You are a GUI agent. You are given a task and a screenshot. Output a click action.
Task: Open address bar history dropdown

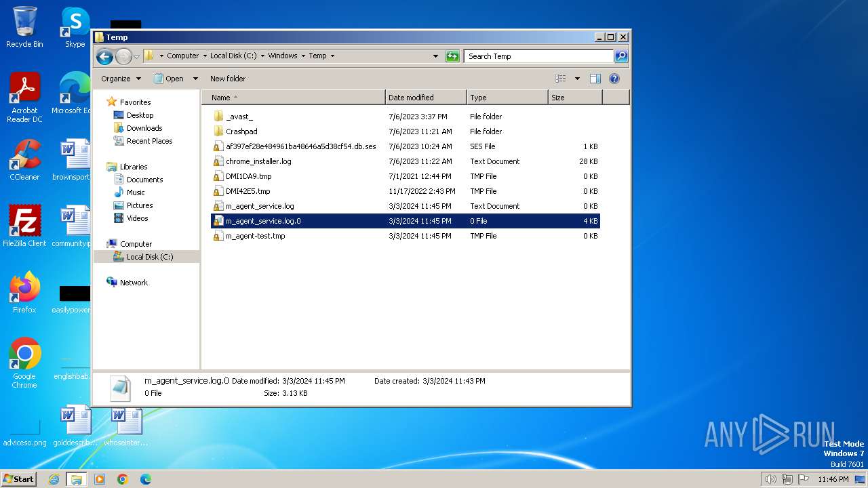(435, 56)
